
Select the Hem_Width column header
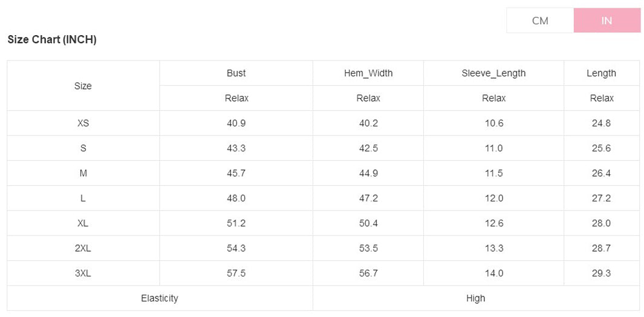point(368,73)
